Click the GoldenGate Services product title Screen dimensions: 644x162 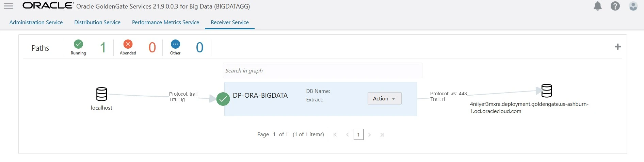tap(163, 6)
